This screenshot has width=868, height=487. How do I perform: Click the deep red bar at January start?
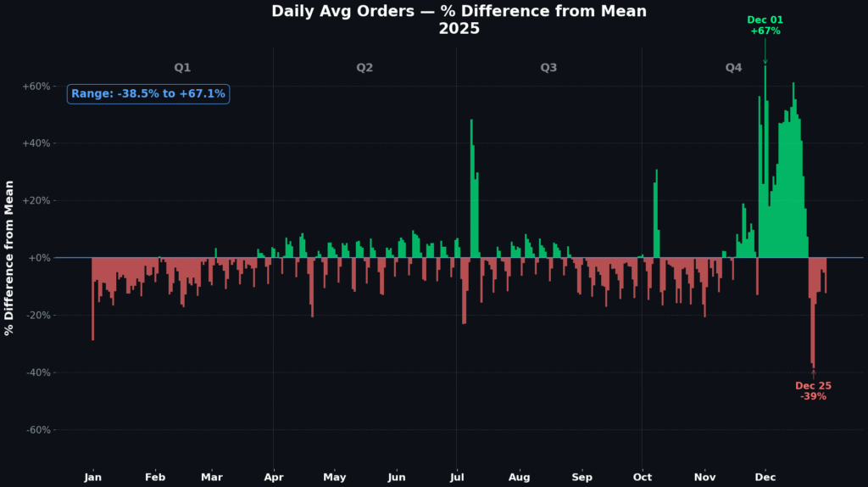pos(93,297)
